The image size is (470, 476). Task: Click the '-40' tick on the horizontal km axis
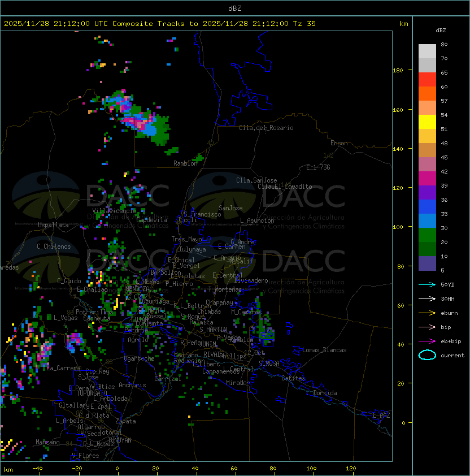(x=37, y=469)
